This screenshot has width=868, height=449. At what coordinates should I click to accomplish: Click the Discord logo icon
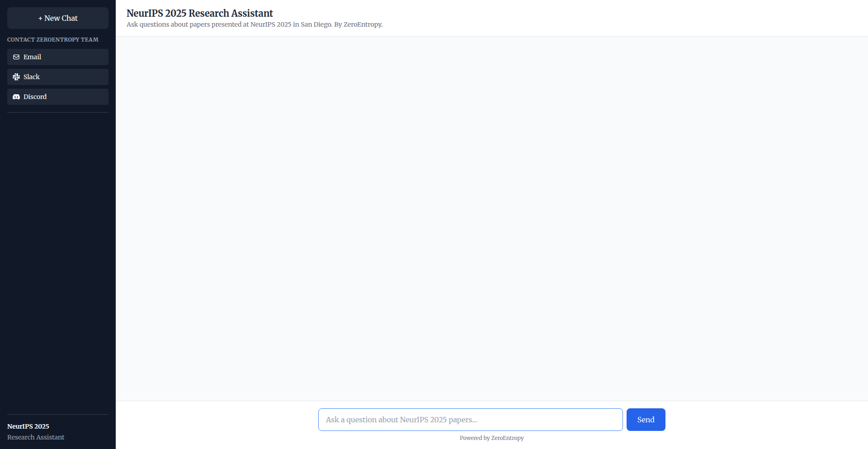point(16,97)
